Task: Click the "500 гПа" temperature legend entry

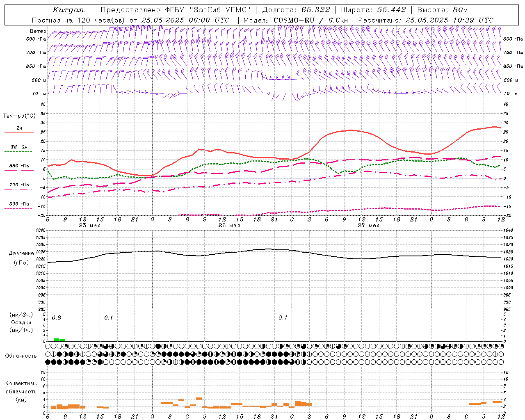Action: [19, 204]
